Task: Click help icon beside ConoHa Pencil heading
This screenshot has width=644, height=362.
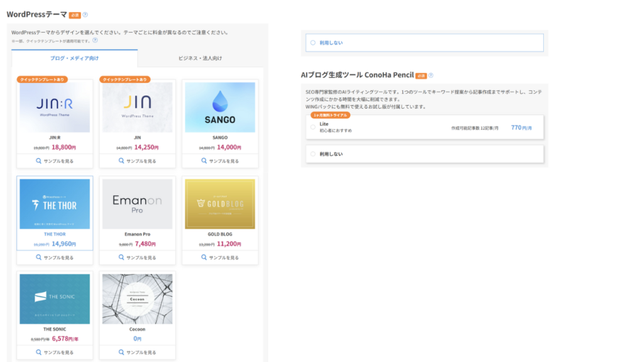Action: click(x=430, y=75)
